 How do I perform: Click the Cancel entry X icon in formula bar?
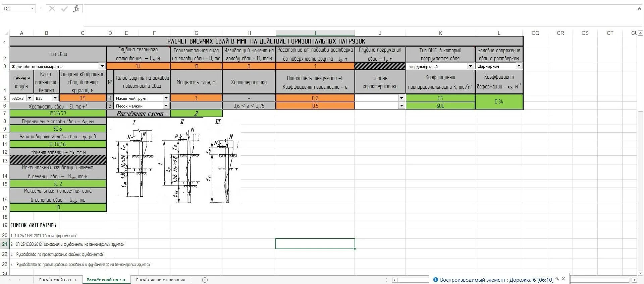(x=52, y=9)
